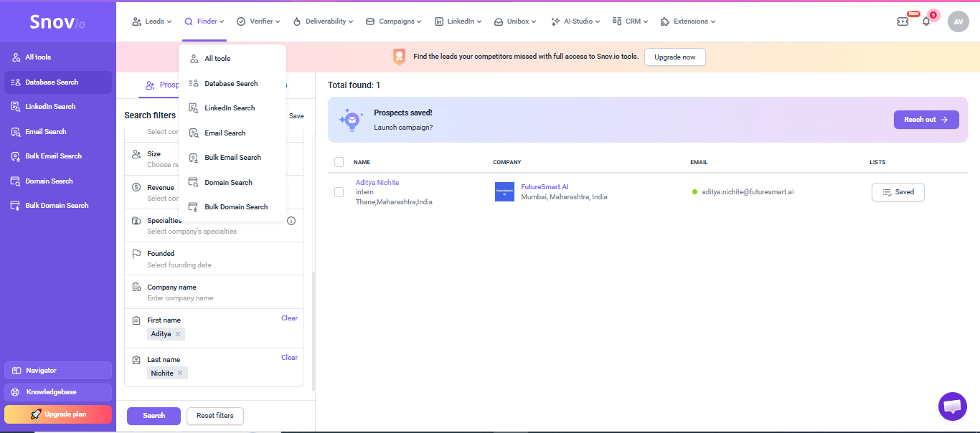Click the All tools sidebar icon
This screenshot has width=980, height=433.
(16, 57)
